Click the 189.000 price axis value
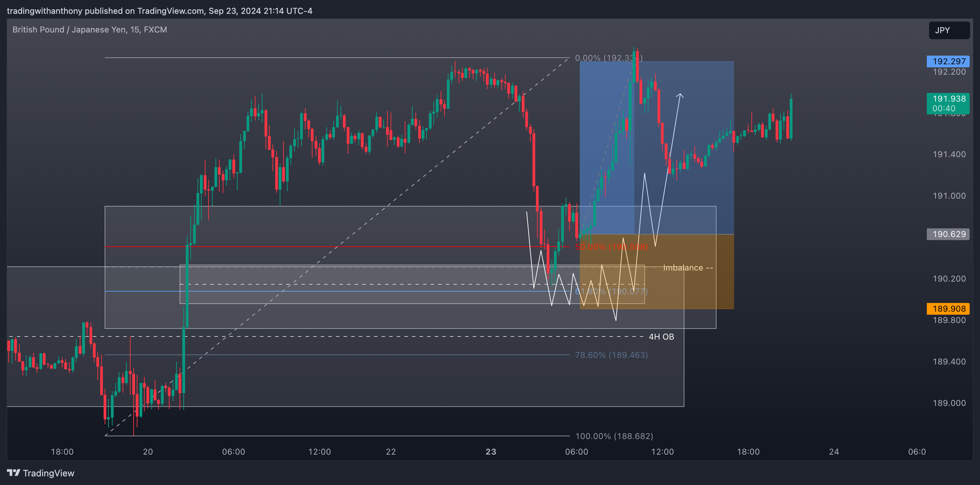This screenshot has height=485, width=980. click(949, 403)
